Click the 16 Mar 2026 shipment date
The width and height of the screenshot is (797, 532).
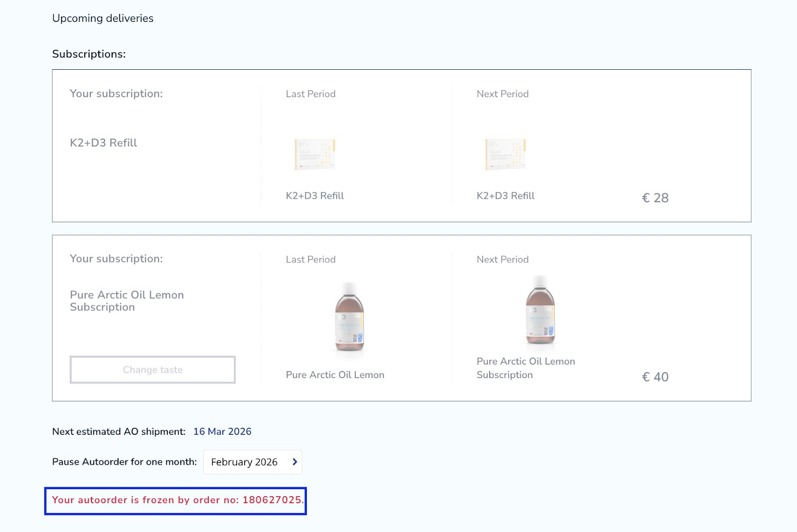point(222,431)
